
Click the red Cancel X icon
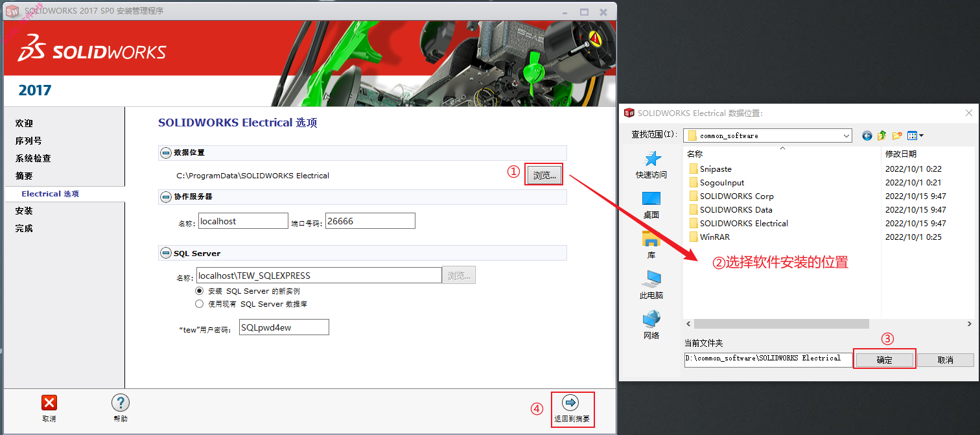pyautogui.click(x=49, y=403)
